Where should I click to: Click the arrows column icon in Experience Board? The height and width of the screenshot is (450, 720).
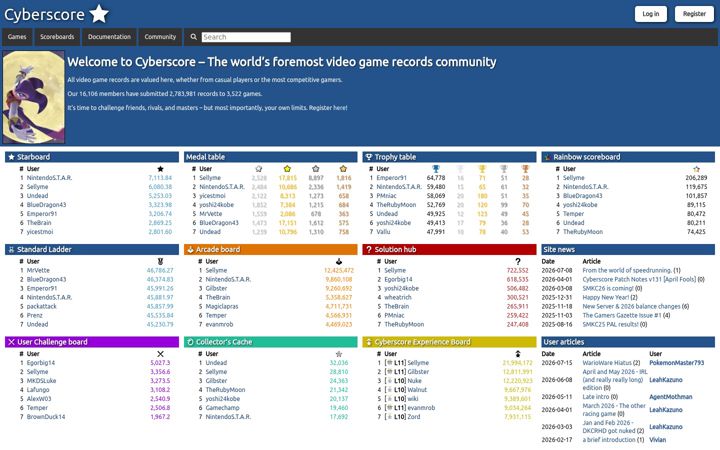(518, 354)
